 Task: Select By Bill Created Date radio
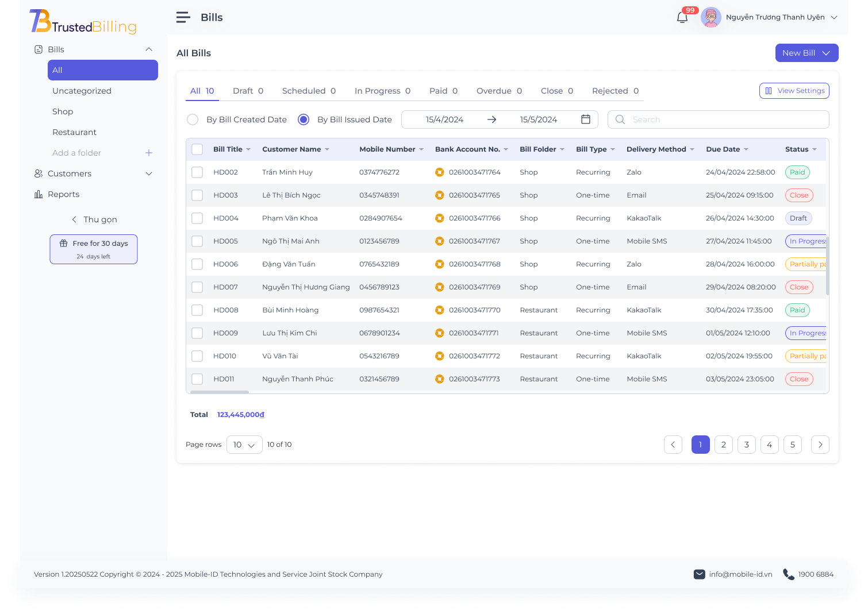click(193, 119)
